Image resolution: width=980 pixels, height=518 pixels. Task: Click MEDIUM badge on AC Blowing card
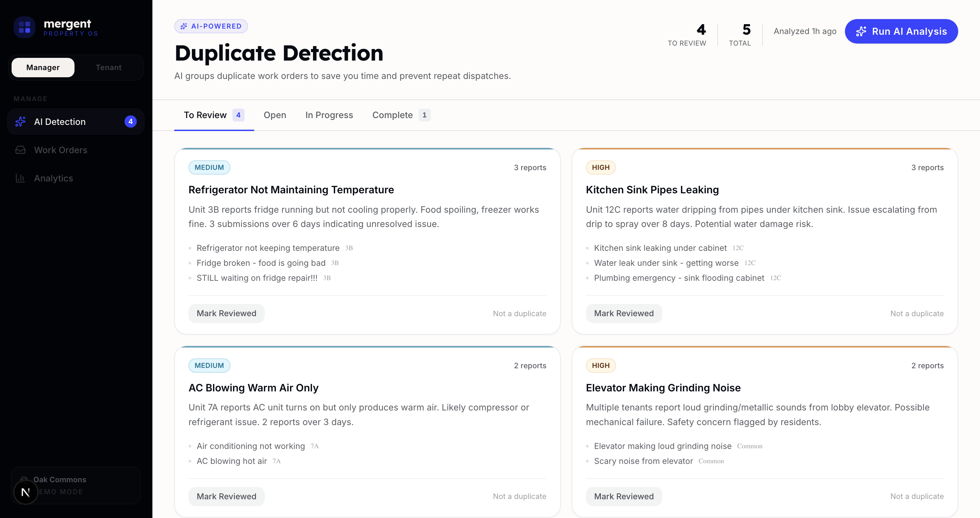[209, 366]
